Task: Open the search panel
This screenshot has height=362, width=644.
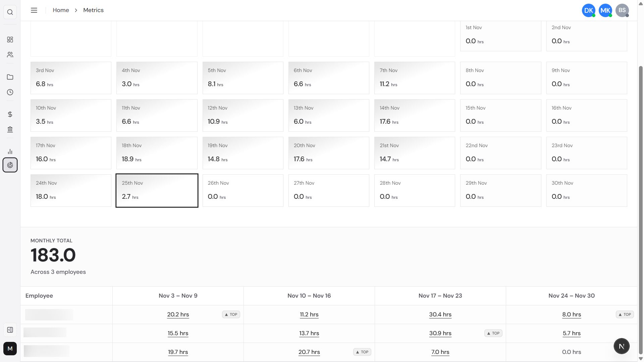Action: 10,12
